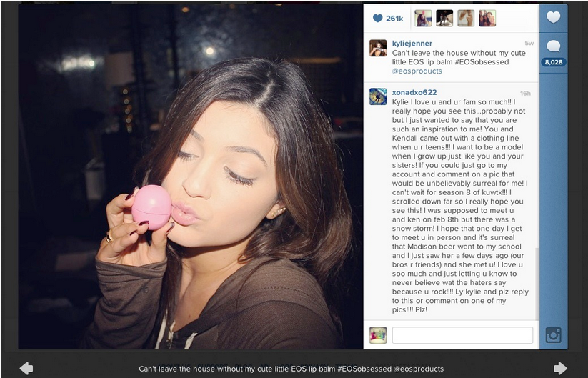View third liker thumbnail in likes row
This screenshot has width=588, height=378.
click(466, 18)
